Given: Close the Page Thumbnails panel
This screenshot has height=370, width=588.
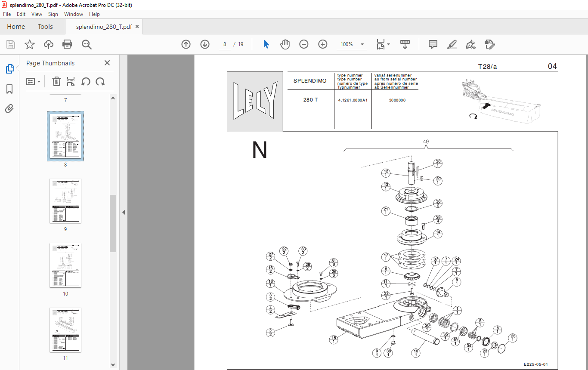Looking at the screenshot, I should [x=107, y=63].
